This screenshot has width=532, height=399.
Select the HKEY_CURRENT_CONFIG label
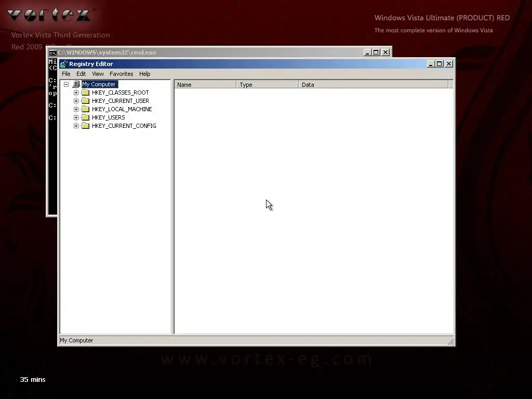pyautogui.click(x=124, y=126)
